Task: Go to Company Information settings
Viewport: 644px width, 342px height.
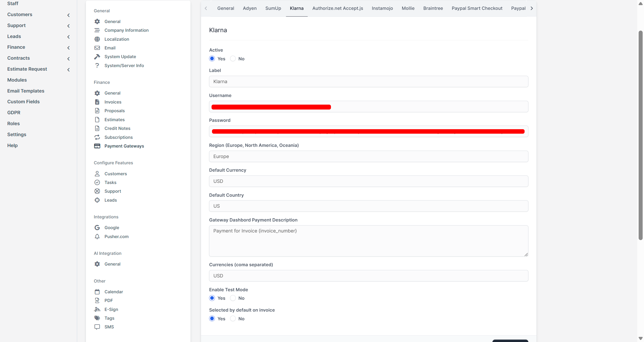Action: click(126, 30)
